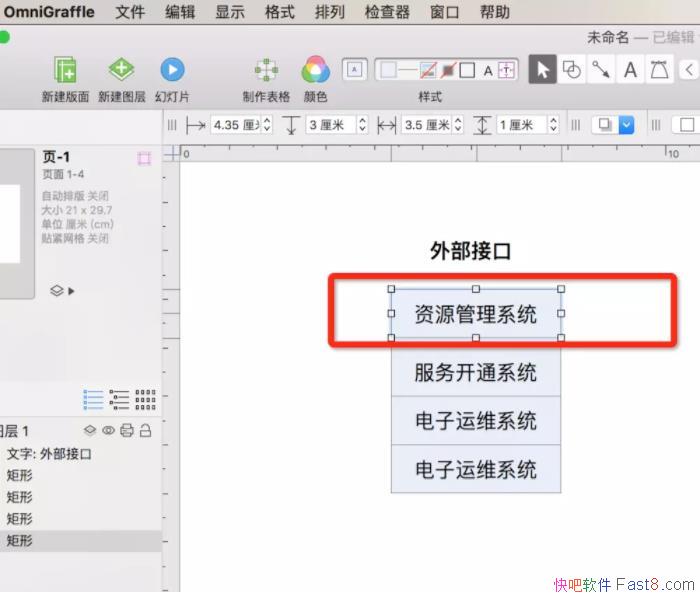Click the stepper of the 3.5 厘米 field
This screenshot has height=599, width=700.
coord(458,125)
